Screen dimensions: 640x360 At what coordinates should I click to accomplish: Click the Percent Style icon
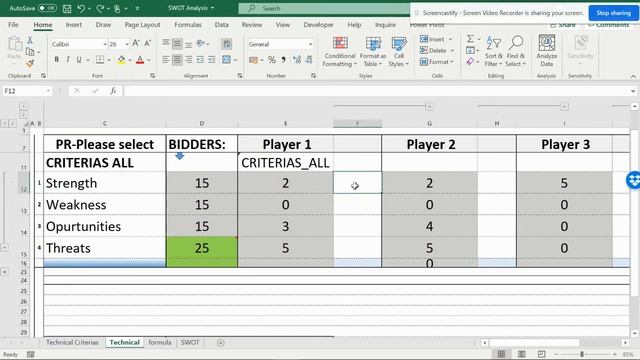point(272,60)
